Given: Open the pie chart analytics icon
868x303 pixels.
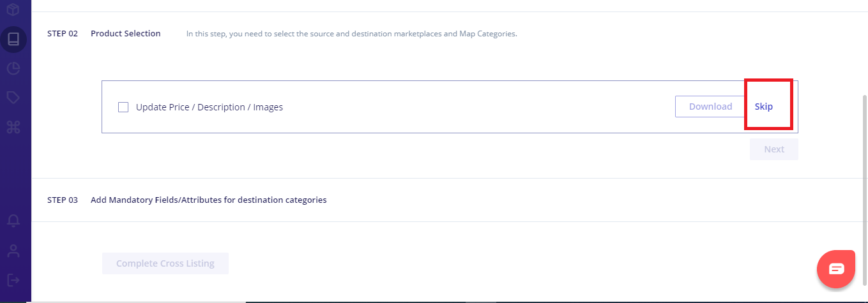Looking at the screenshot, I should click(13, 69).
